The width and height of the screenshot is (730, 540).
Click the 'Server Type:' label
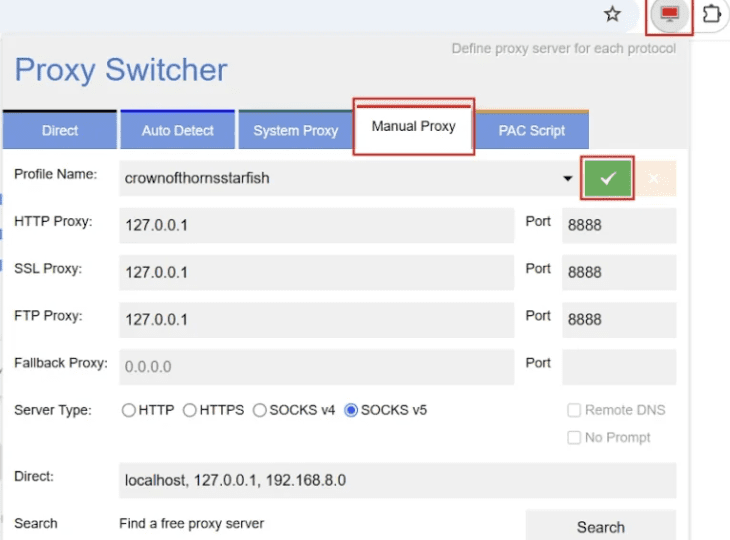pos(53,410)
